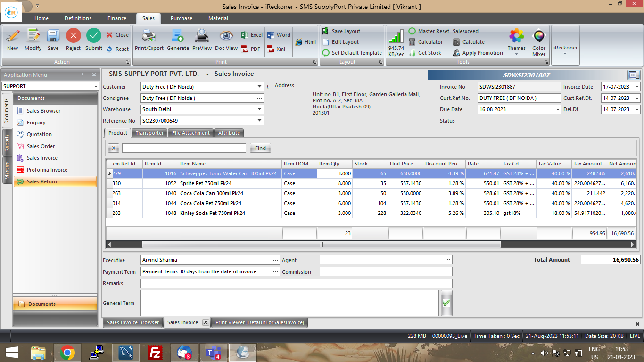
Task: Open the Warehouse dropdown list
Action: pos(260,109)
